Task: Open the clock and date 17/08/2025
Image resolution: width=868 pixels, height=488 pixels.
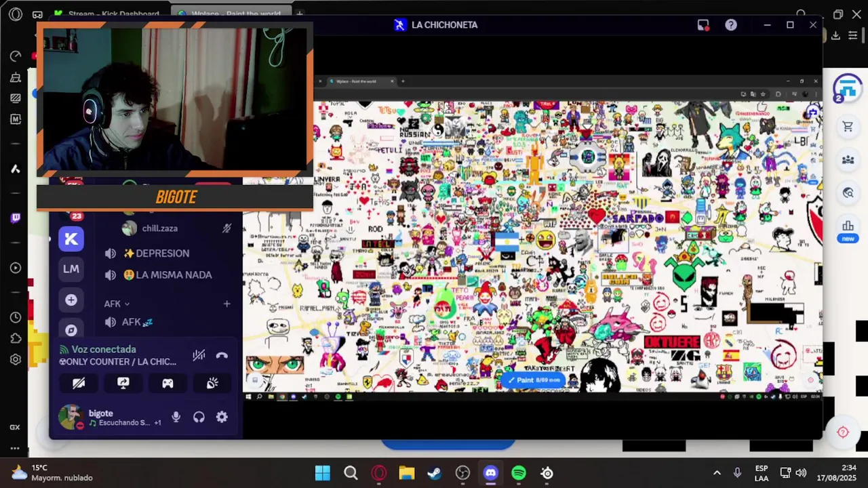Action: 836,473
